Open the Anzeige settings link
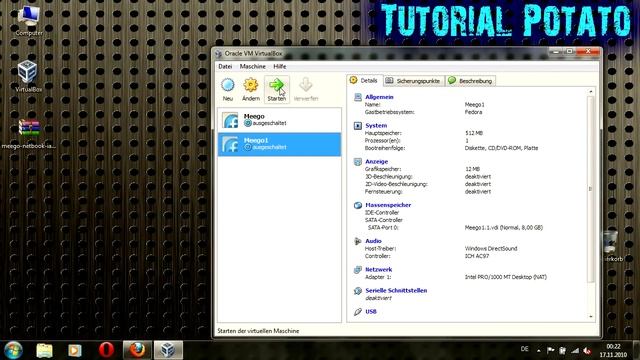The height and width of the screenshot is (360, 640). 376,162
